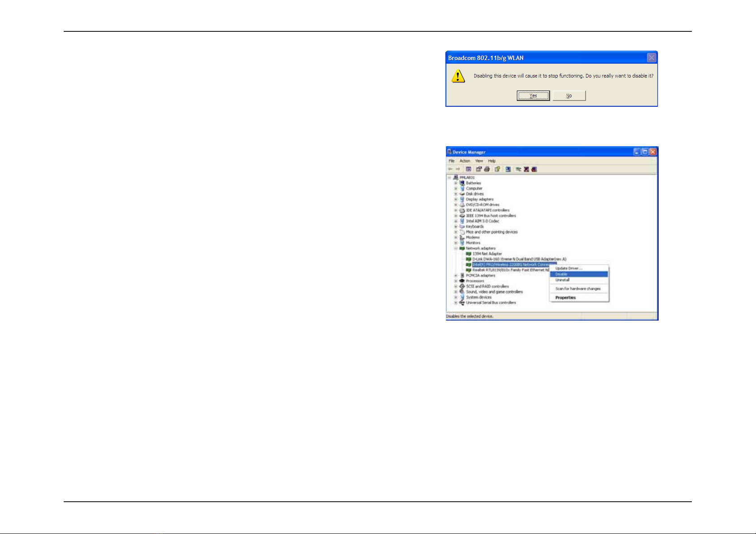Expand the Computer node
This screenshot has height=534, width=756.
coord(455,188)
